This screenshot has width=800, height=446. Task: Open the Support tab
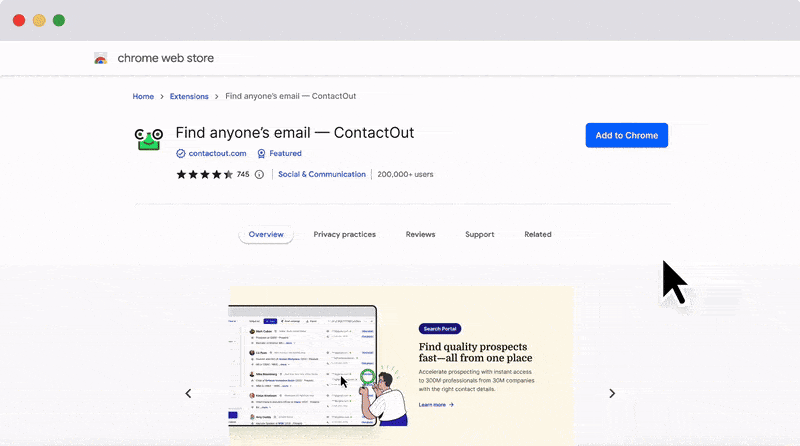click(x=479, y=234)
